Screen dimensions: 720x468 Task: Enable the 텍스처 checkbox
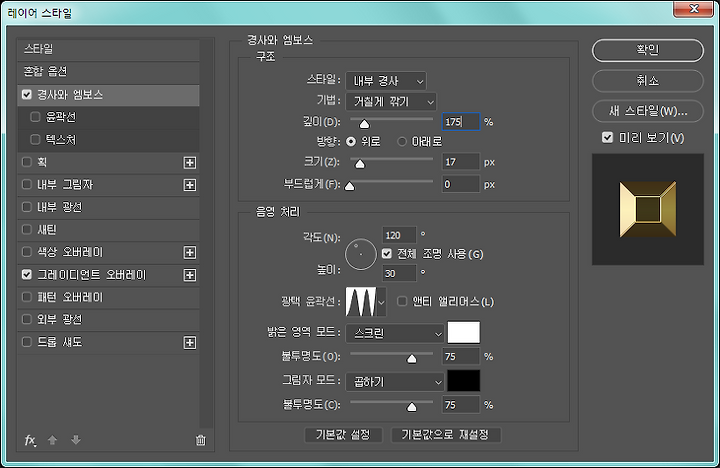click(x=35, y=140)
